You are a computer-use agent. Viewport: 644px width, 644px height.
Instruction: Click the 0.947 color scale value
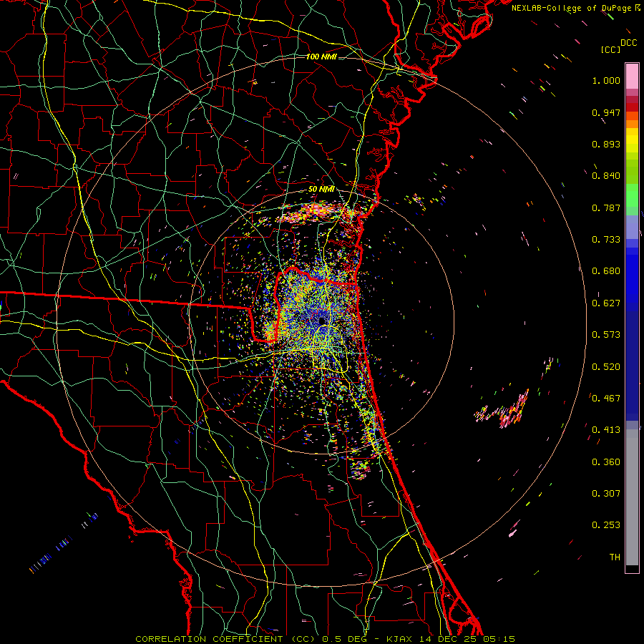[606, 112]
